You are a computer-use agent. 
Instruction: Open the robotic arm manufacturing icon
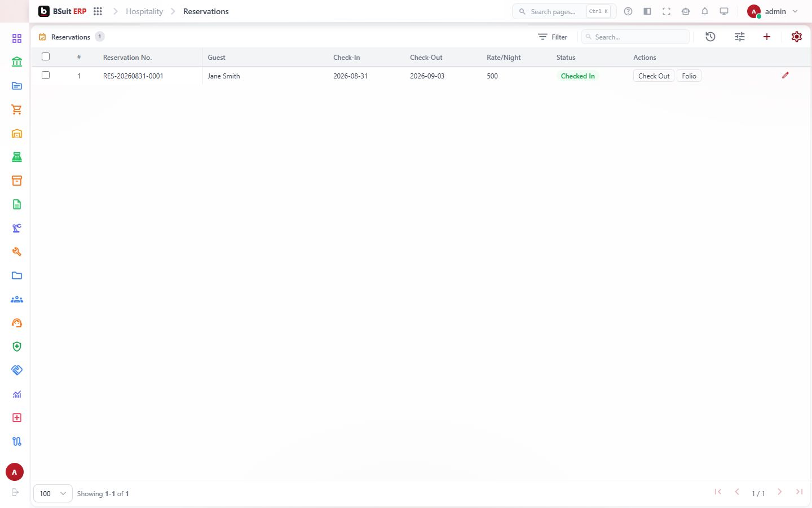pos(17,228)
